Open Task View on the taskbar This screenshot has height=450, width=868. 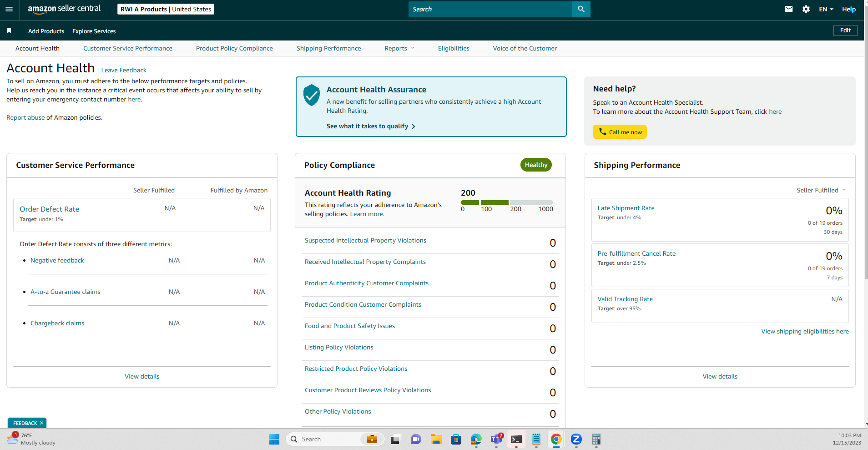(395, 439)
